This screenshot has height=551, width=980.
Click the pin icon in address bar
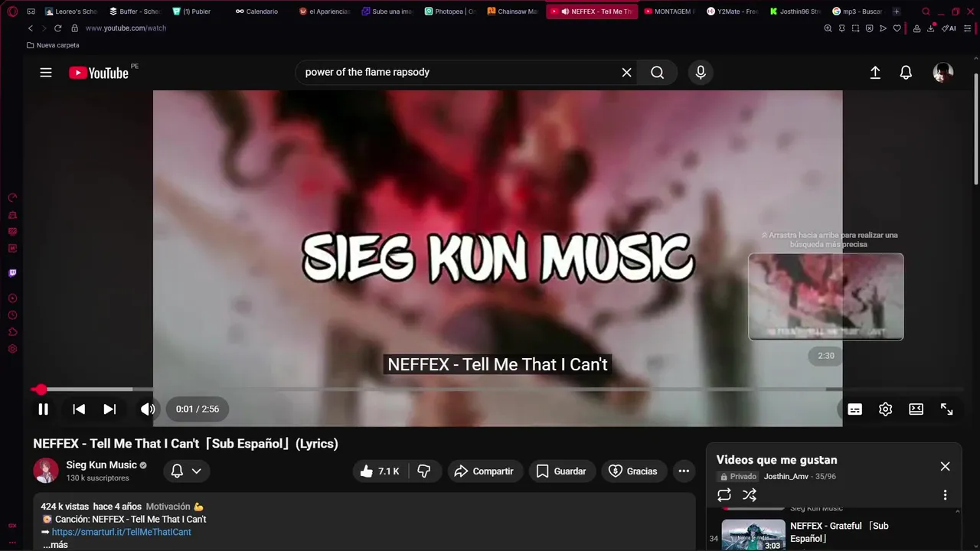click(841, 28)
